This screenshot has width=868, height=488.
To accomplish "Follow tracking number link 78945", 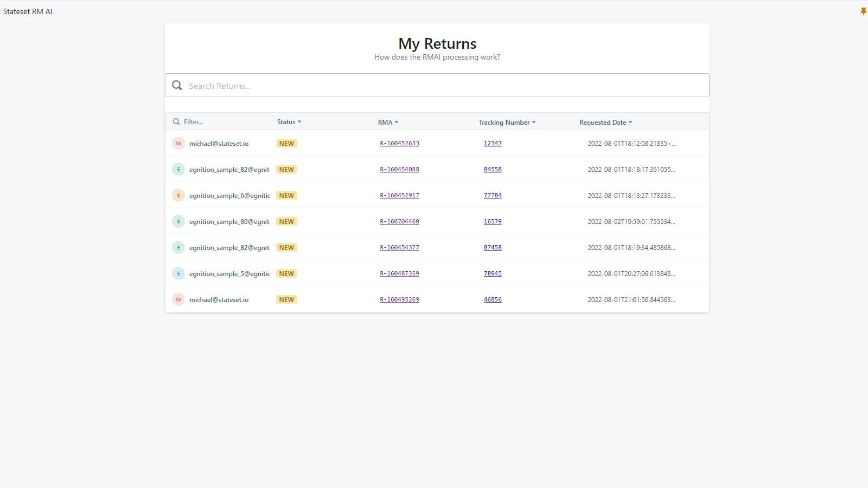I will coord(493,273).
